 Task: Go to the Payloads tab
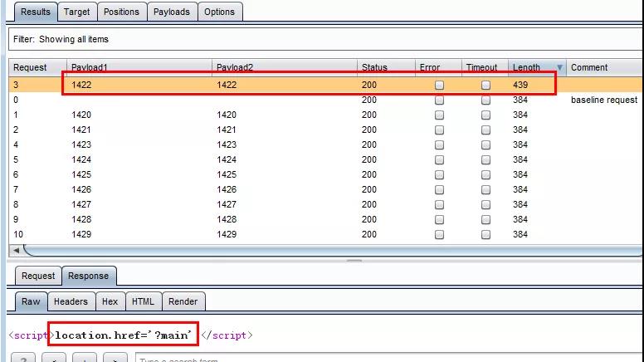point(172,12)
